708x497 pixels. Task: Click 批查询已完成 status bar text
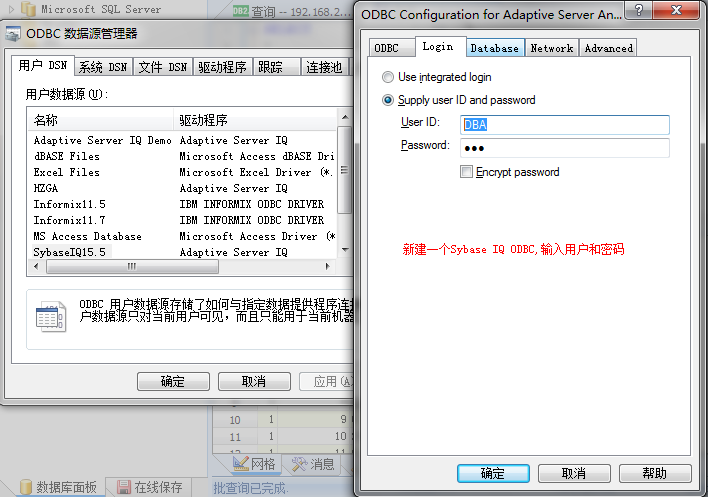pos(250,488)
